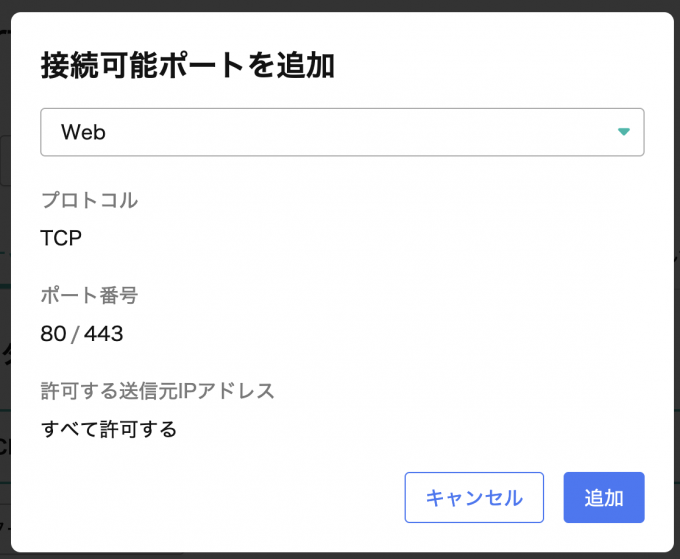Select the TCP protocol value
This screenshot has width=680, height=559.
pos(61,238)
